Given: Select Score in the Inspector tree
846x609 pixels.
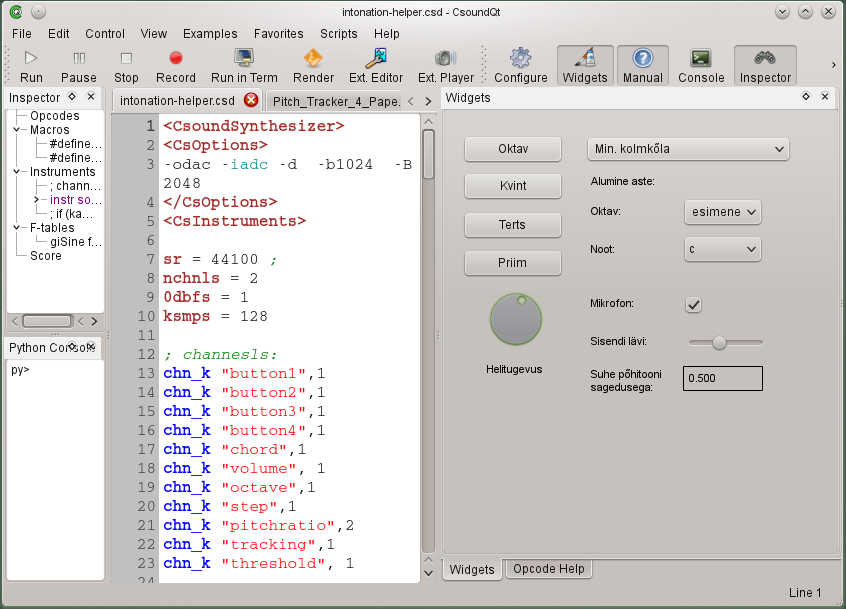Looking at the screenshot, I should pos(46,256).
